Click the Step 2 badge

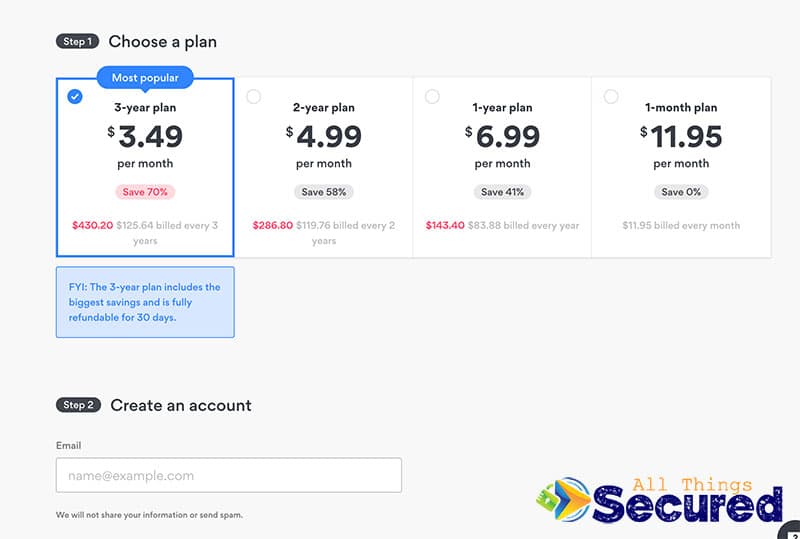point(79,405)
